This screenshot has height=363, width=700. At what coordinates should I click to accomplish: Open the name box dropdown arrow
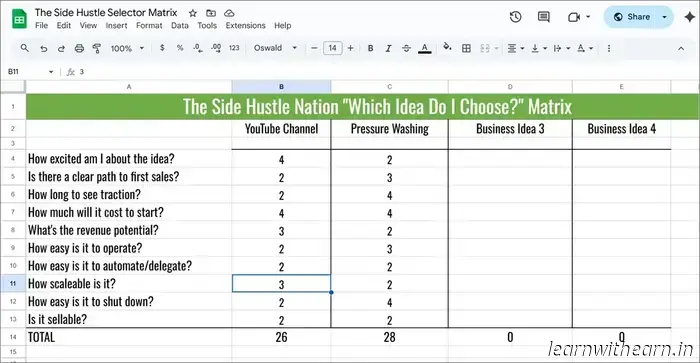click(x=51, y=72)
